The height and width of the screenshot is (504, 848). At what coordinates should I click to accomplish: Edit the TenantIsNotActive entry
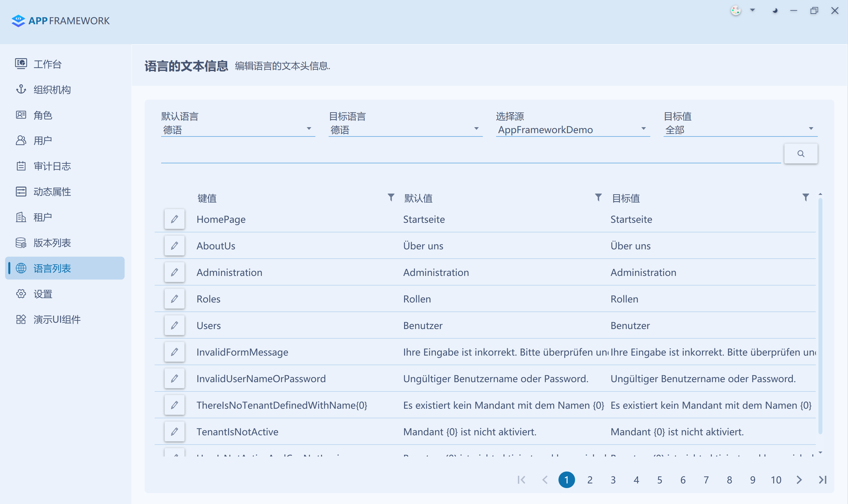pyautogui.click(x=174, y=432)
